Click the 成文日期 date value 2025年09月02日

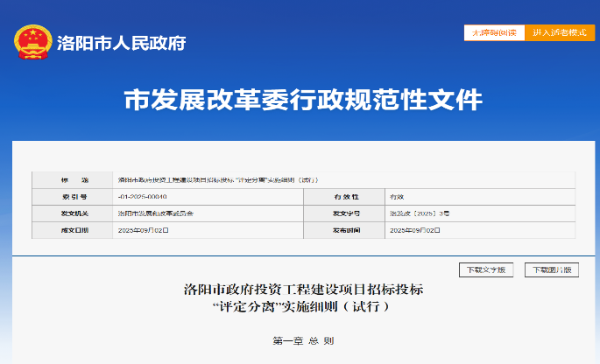coord(143,230)
